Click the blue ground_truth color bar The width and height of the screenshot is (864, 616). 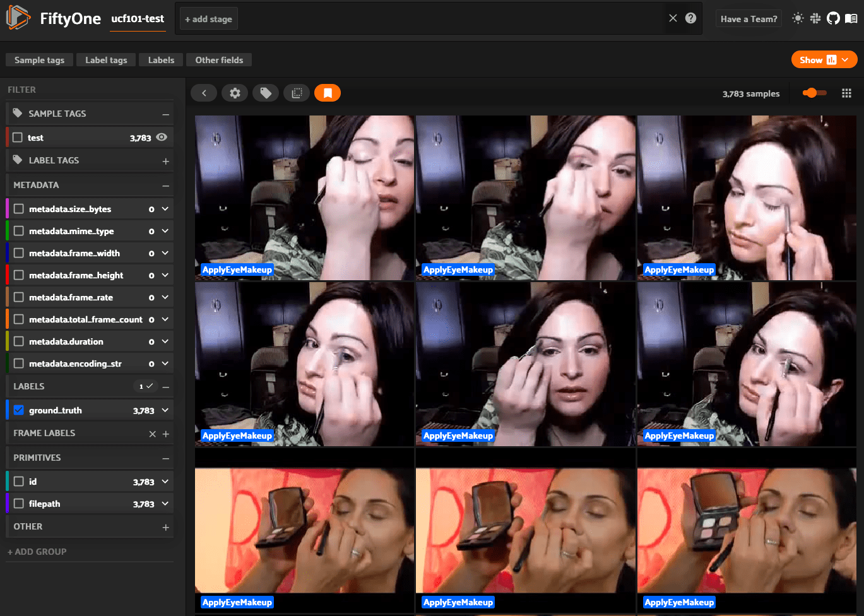tap(7, 410)
